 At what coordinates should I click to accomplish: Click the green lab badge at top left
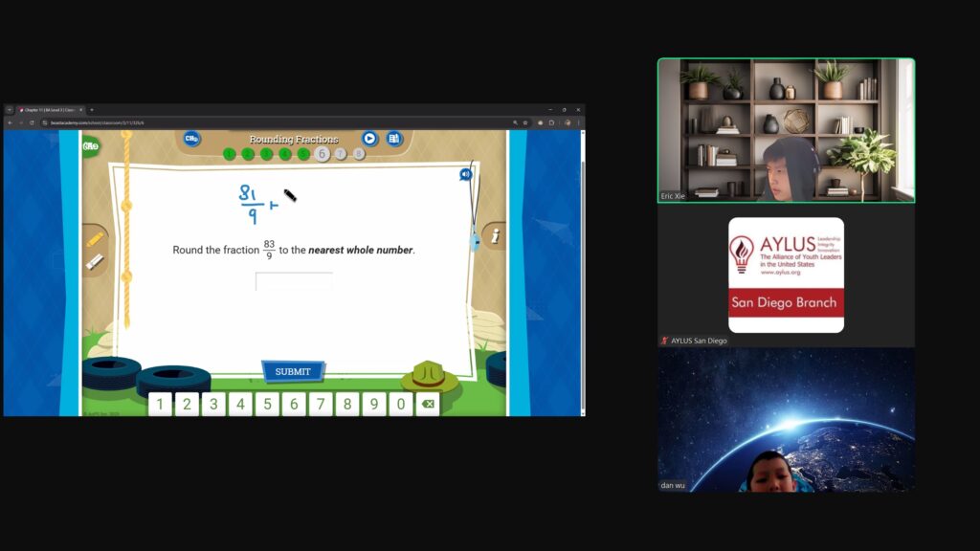pos(91,146)
